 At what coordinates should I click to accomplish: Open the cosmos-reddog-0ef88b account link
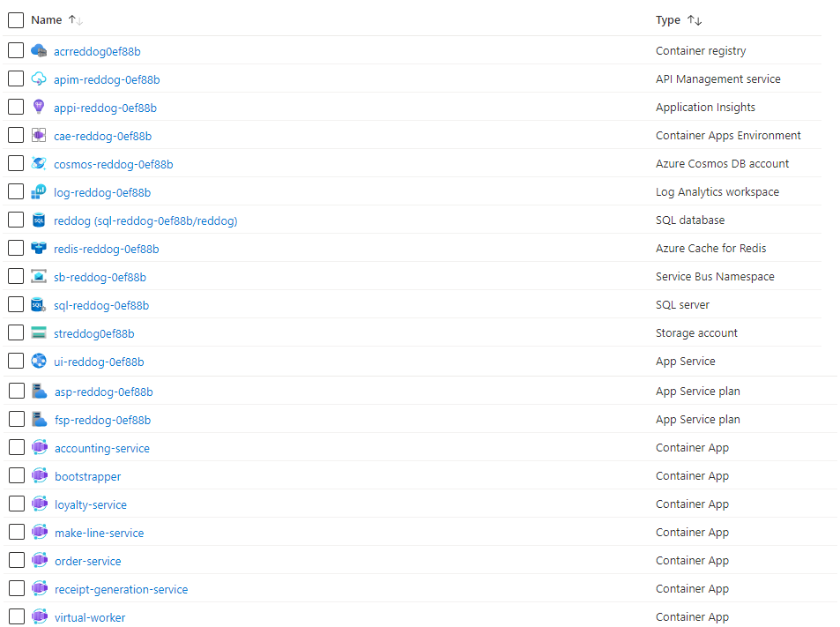pyautogui.click(x=113, y=165)
